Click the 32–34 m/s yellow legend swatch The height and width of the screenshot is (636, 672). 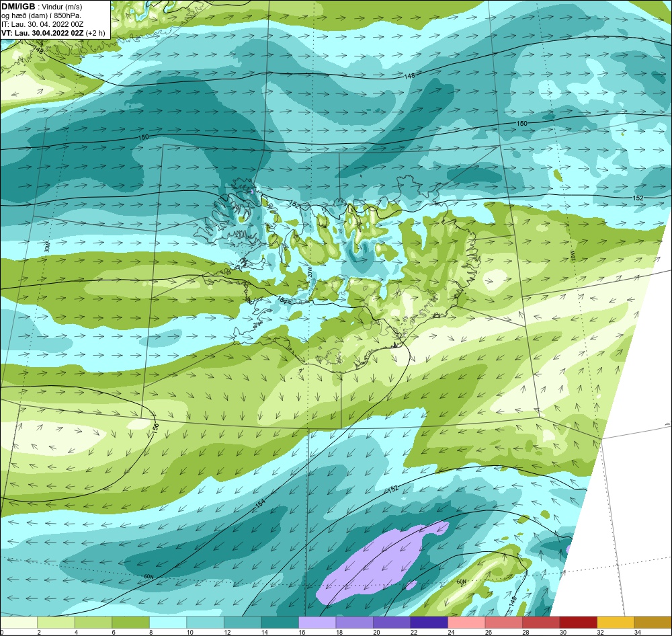click(616, 623)
